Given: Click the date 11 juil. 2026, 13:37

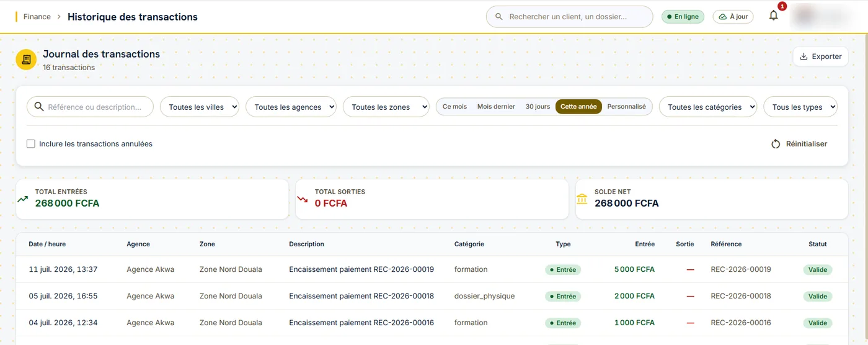Looking at the screenshot, I should click(63, 270).
